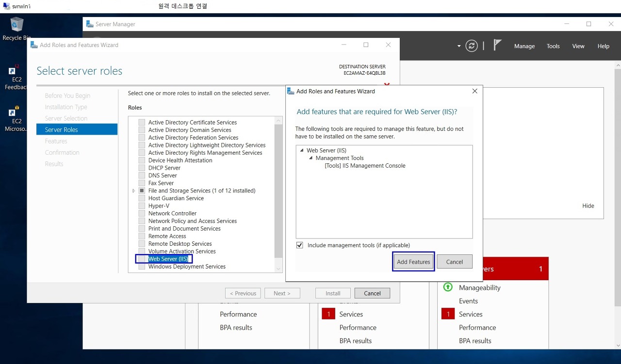Click the roles list scroll down arrow
The image size is (621, 364).
tap(278, 269)
